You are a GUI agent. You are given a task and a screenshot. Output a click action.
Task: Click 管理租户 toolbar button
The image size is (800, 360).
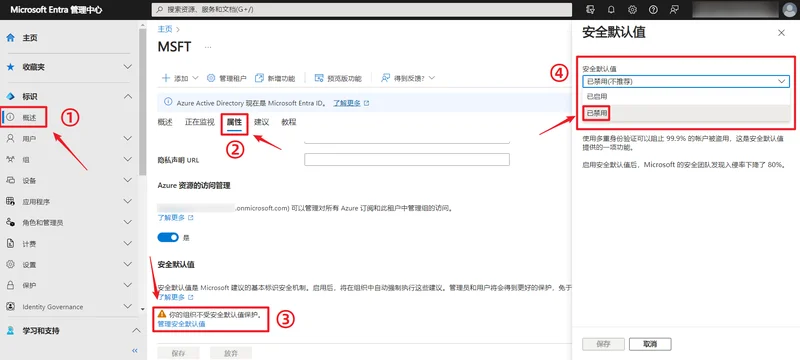point(227,78)
